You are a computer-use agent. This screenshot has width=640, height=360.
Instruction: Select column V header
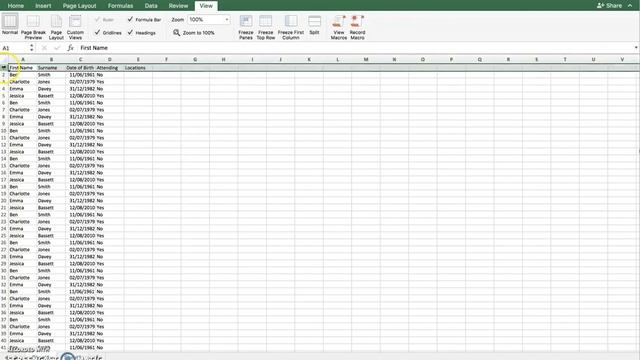click(x=622, y=60)
